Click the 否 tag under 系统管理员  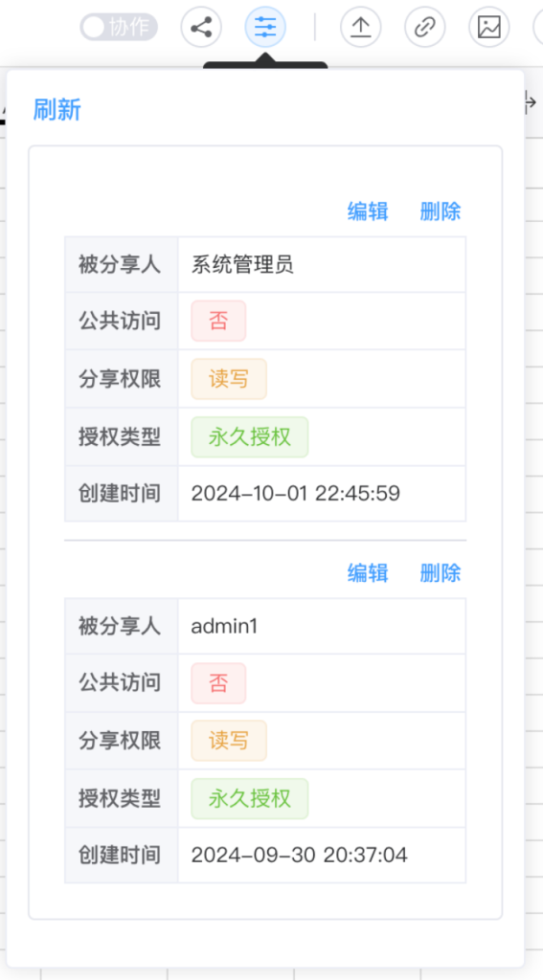click(218, 322)
